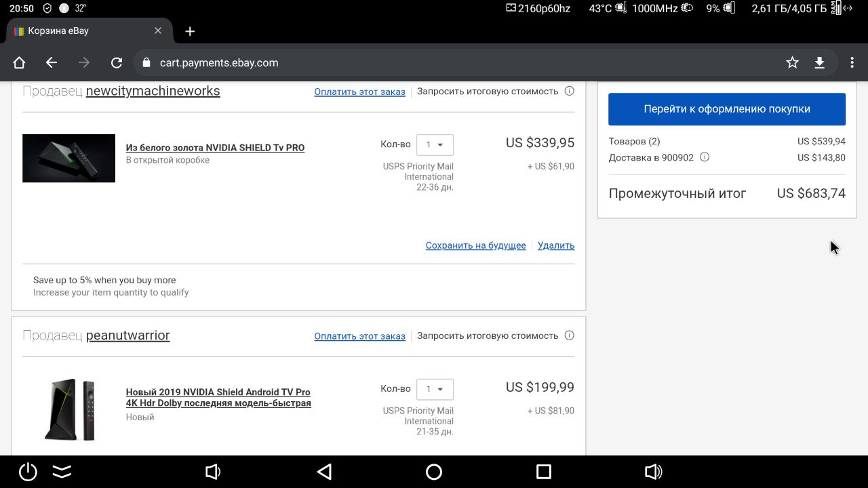
Task: Tap the white-background Shield TV Pro thumbnail
Action: click(x=68, y=410)
